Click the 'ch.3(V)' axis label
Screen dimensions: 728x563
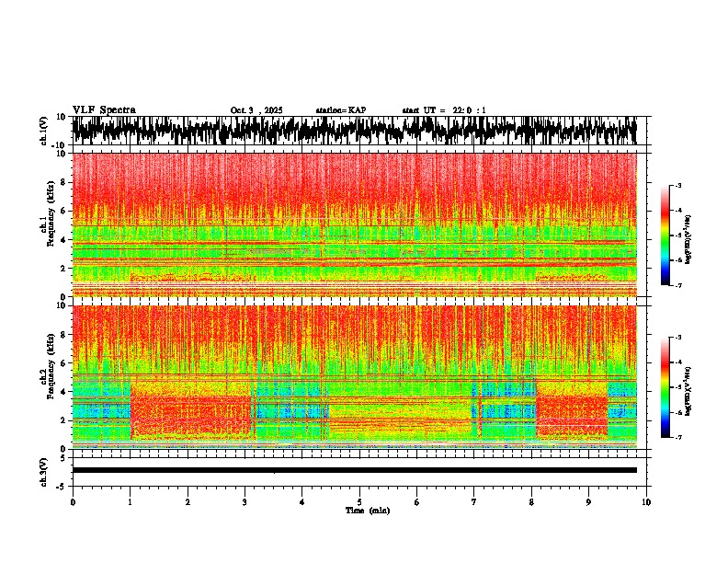tap(44, 472)
